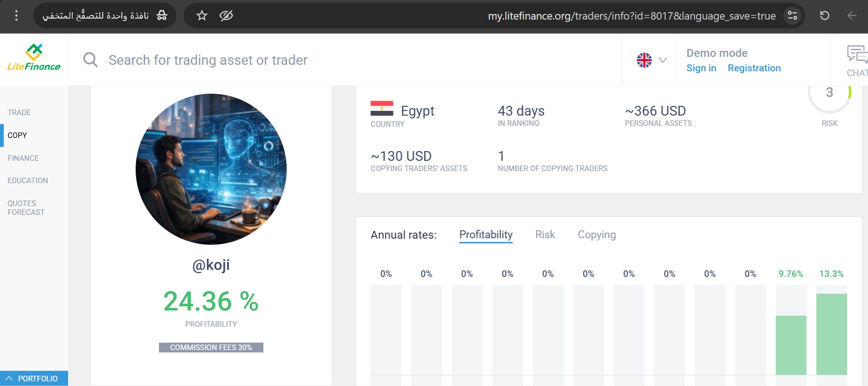Image resolution: width=868 pixels, height=386 pixels.
Task: Open the Chat icon
Action: (857, 60)
